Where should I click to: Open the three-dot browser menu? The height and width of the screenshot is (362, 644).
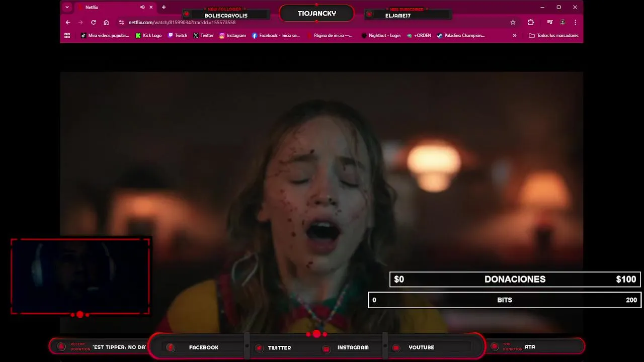click(575, 22)
